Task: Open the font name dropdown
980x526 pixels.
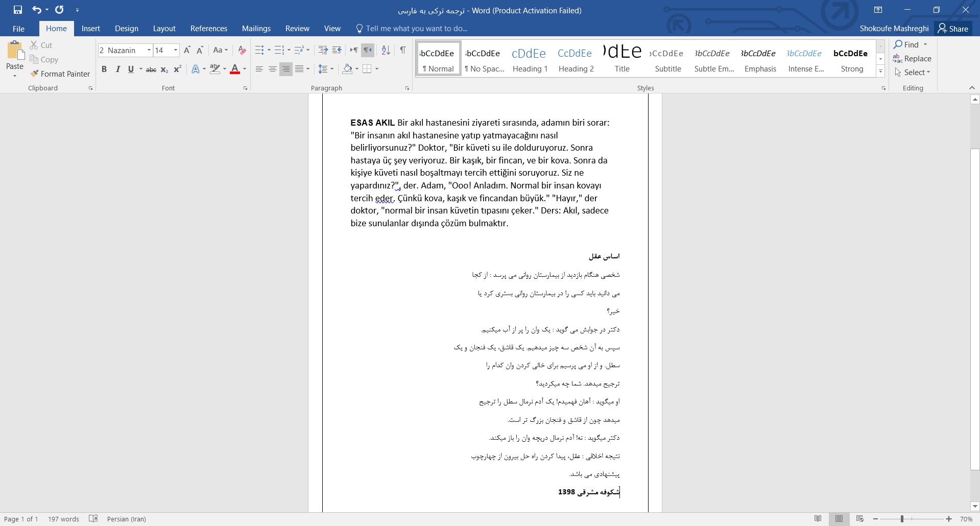Action: pyautogui.click(x=149, y=50)
